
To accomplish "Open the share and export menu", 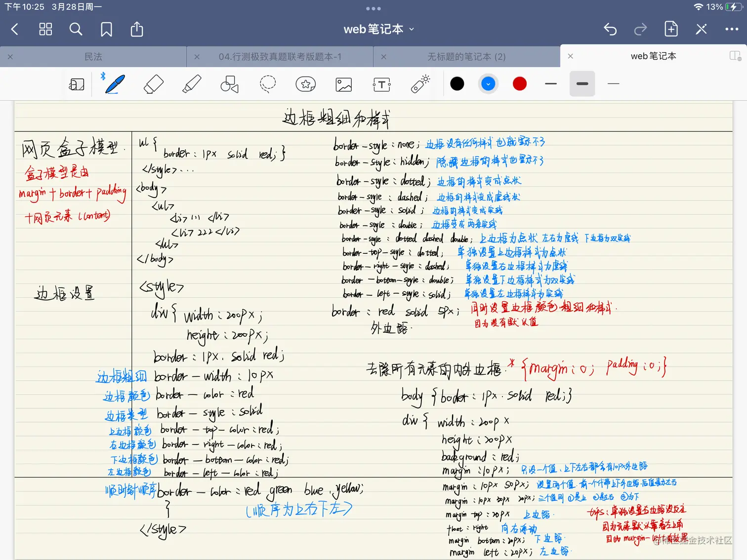I will point(137,29).
